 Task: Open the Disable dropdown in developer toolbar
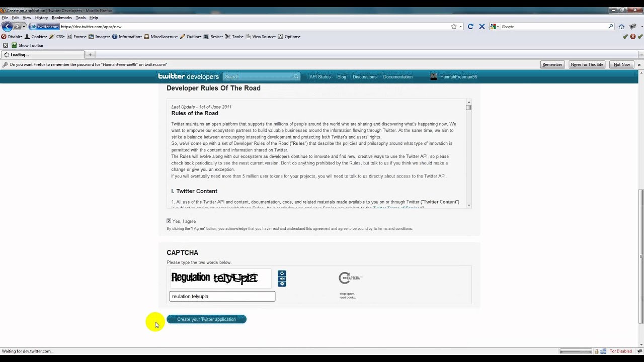coord(12,37)
